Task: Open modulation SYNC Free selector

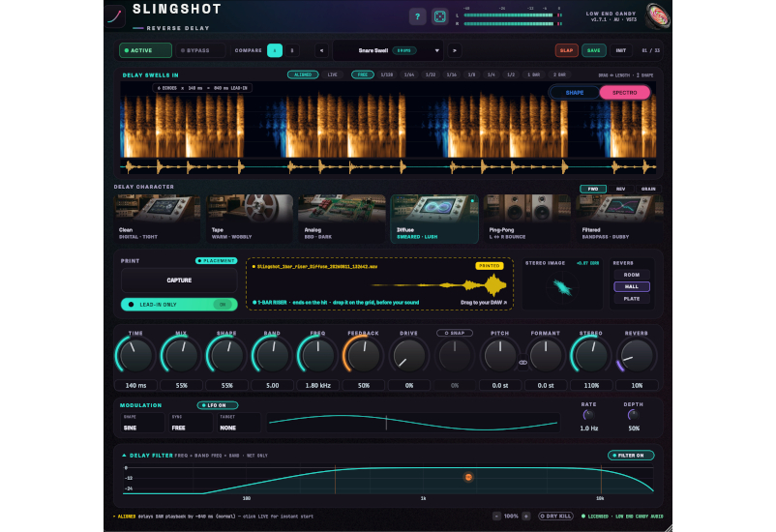Action: (x=191, y=423)
